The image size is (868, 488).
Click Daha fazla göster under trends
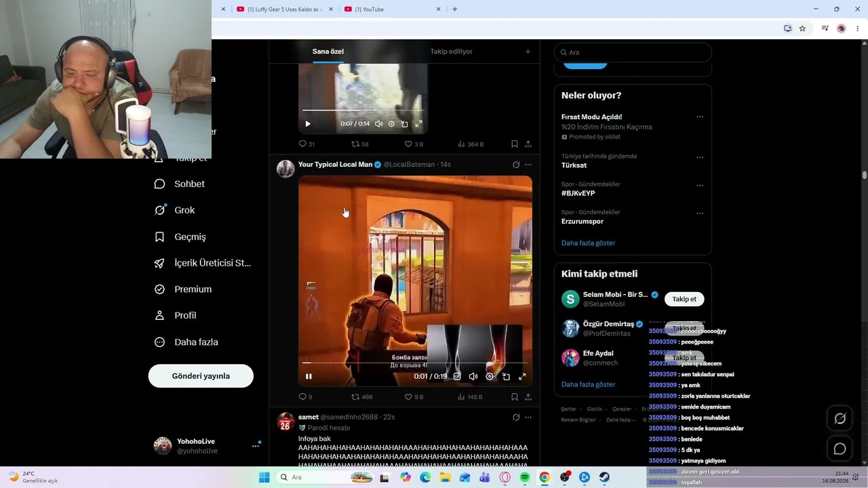[588, 243]
